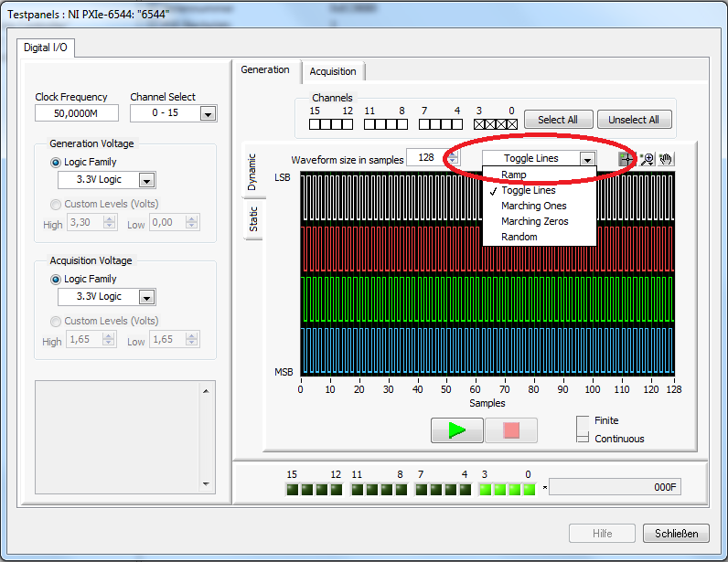
Task: Choose the graph pan hand tool
Action: click(x=666, y=159)
